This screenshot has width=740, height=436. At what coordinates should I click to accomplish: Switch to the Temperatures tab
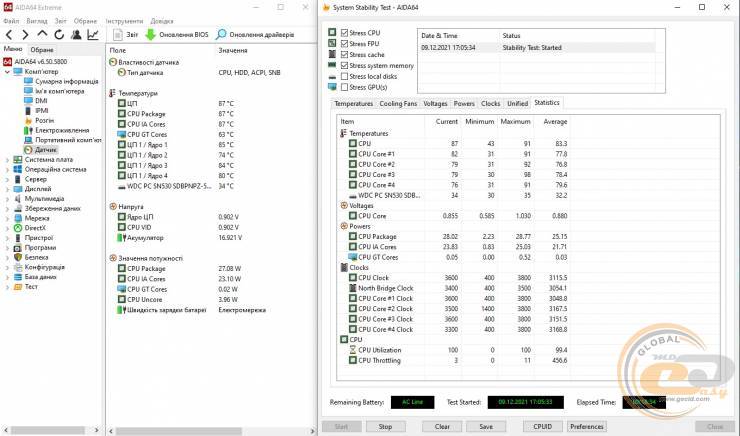tap(353, 103)
